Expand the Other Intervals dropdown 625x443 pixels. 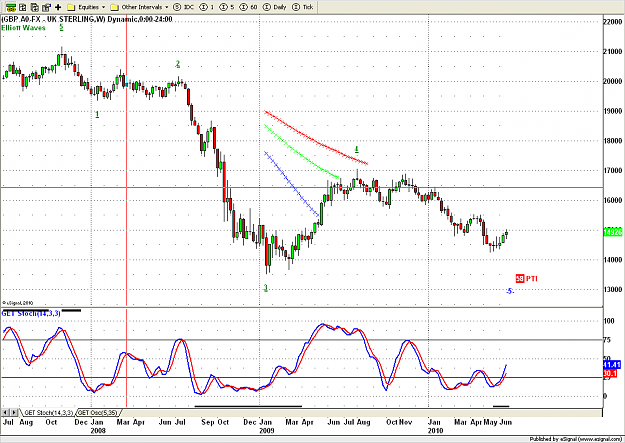tap(167, 7)
